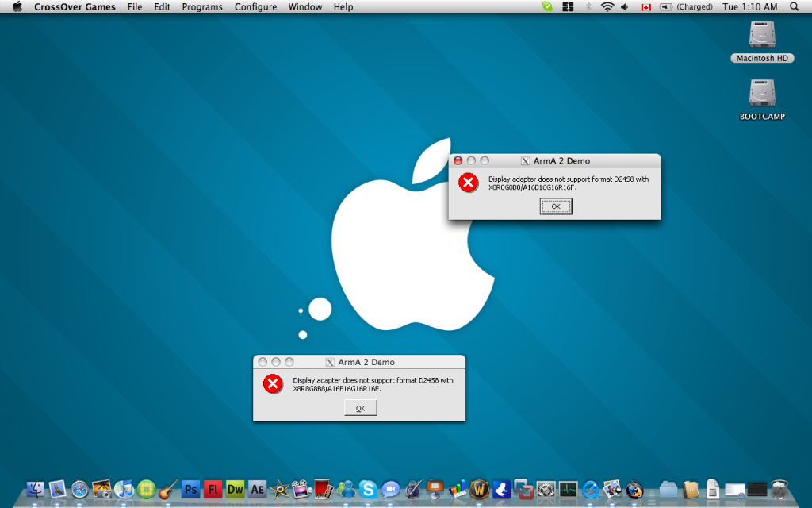The height and width of the screenshot is (508, 812).
Task: Open the brown address book stack in dock
Action: tap(691, 489)
